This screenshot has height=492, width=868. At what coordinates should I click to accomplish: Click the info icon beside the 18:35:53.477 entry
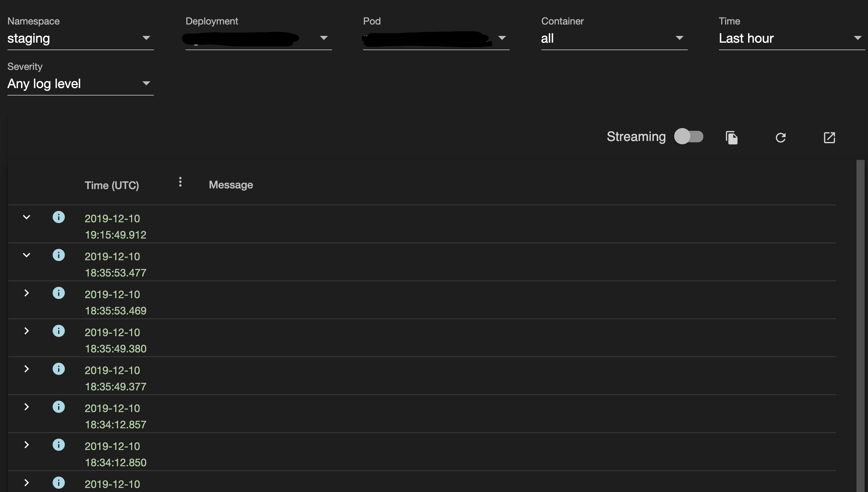pos(59,255)
